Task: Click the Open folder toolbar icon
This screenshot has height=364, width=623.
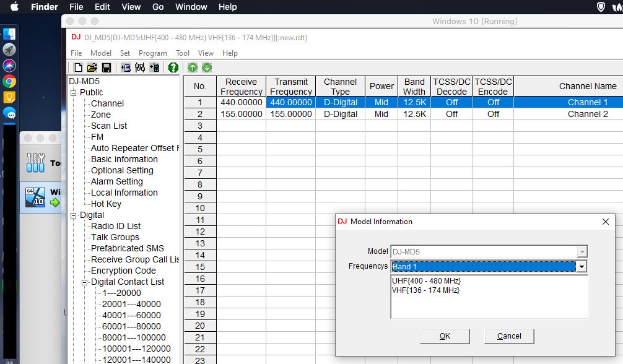Action: click(x=92, y=67)
